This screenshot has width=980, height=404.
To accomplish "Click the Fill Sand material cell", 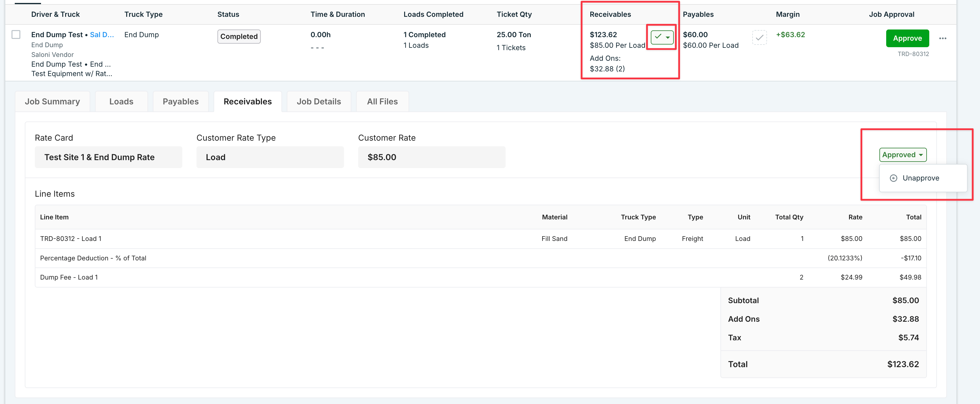I will point(554,239).
